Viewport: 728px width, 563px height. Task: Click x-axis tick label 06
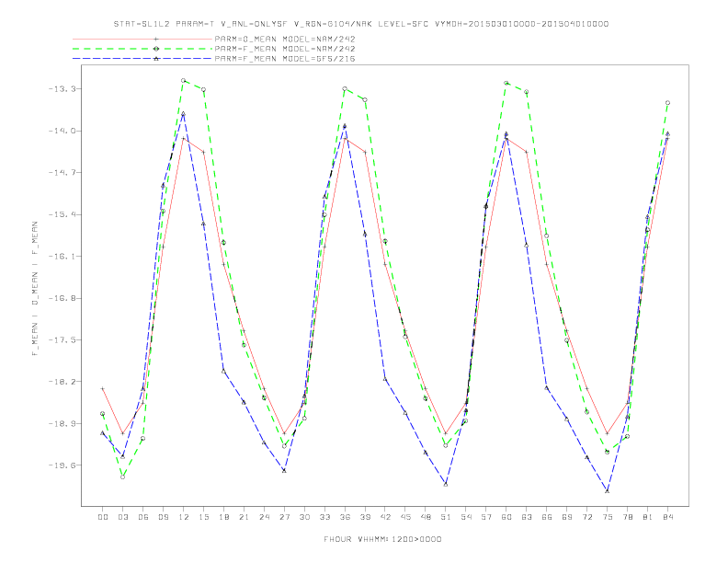143,517
